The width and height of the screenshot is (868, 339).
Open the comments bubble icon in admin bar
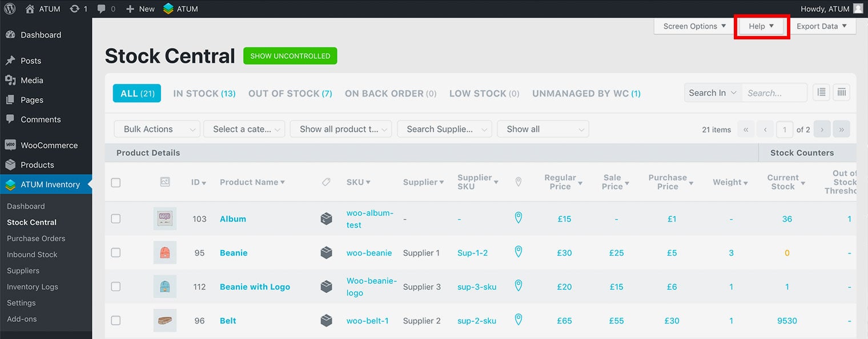101,9
